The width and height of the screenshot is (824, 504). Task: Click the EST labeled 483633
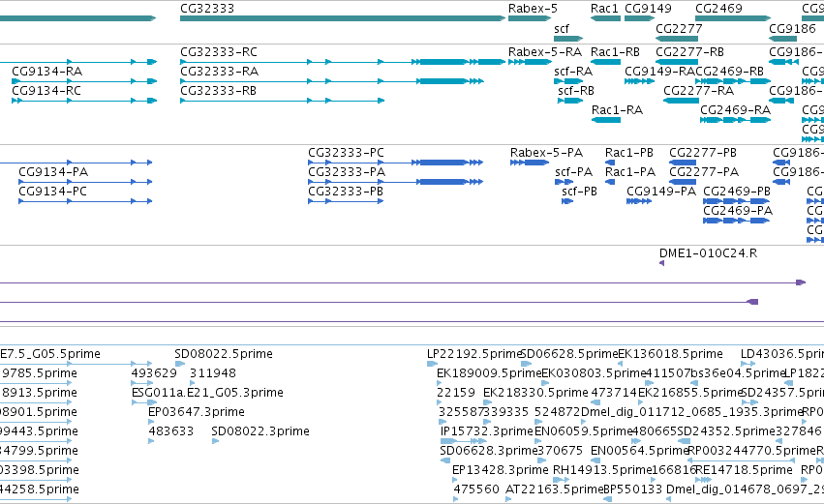(x=170, y=431)
